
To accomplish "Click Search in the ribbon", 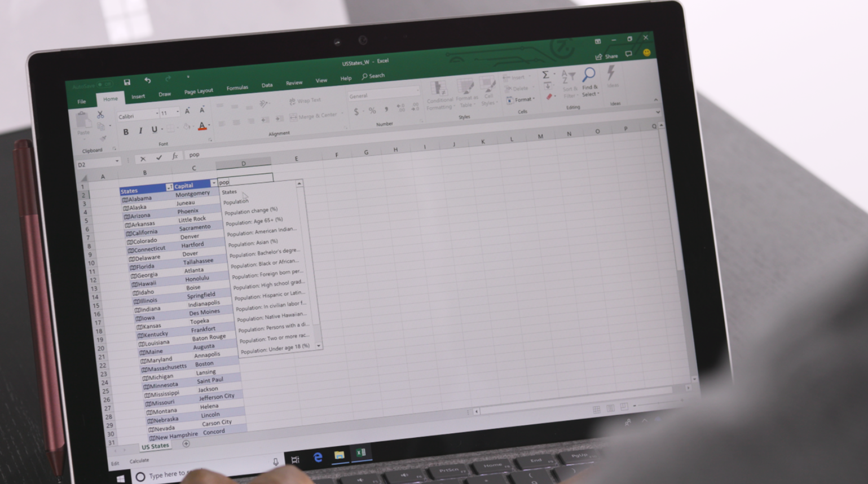I will (373, 76).
